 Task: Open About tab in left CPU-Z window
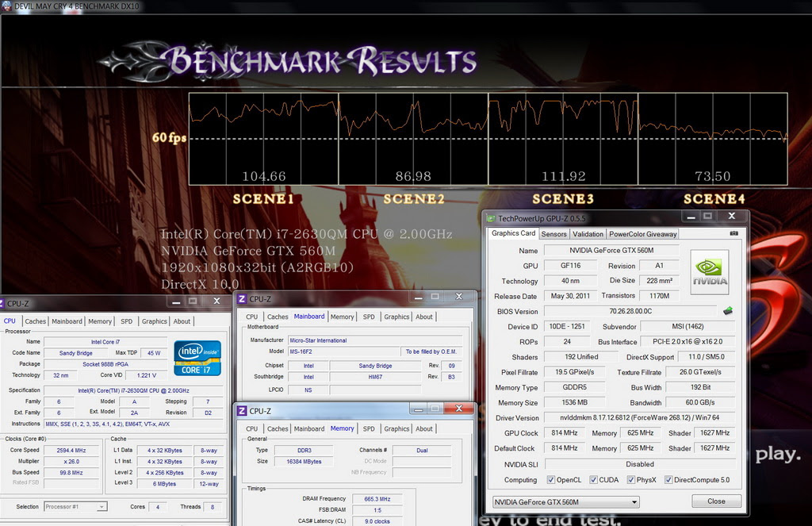coord(182,321)
